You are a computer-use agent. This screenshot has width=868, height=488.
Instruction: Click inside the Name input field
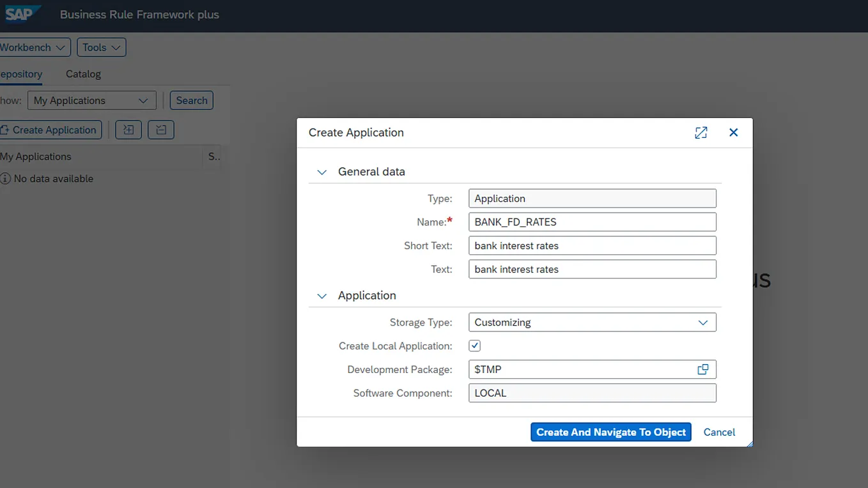tap(591, 222)
